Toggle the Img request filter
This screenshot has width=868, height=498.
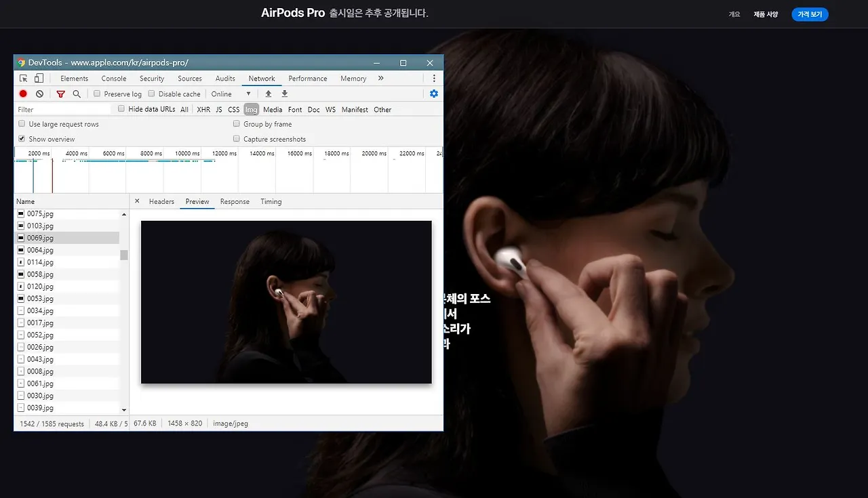(252, 110)
